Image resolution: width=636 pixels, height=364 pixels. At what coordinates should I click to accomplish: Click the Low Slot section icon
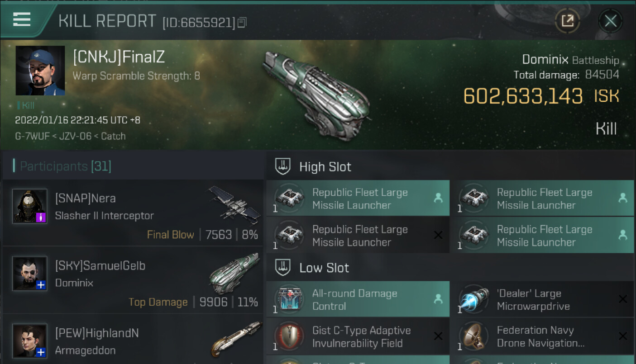click(x=282, y=268)
